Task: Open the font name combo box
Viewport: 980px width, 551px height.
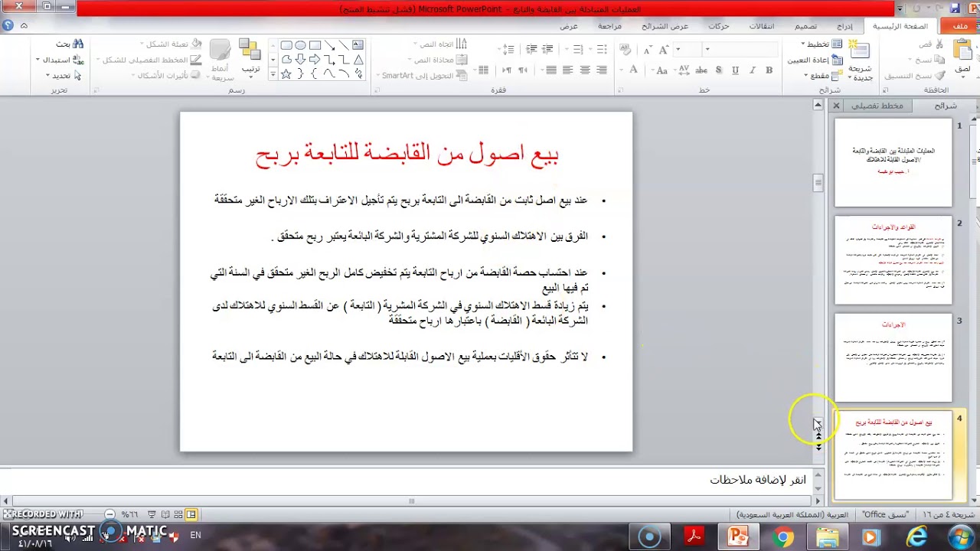Action: [740, 49]
